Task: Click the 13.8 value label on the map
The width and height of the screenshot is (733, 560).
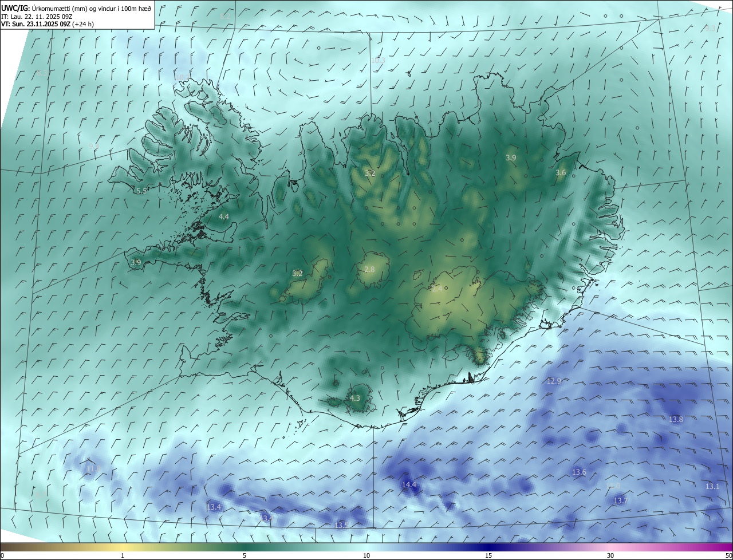Action: tap(676, 419)
